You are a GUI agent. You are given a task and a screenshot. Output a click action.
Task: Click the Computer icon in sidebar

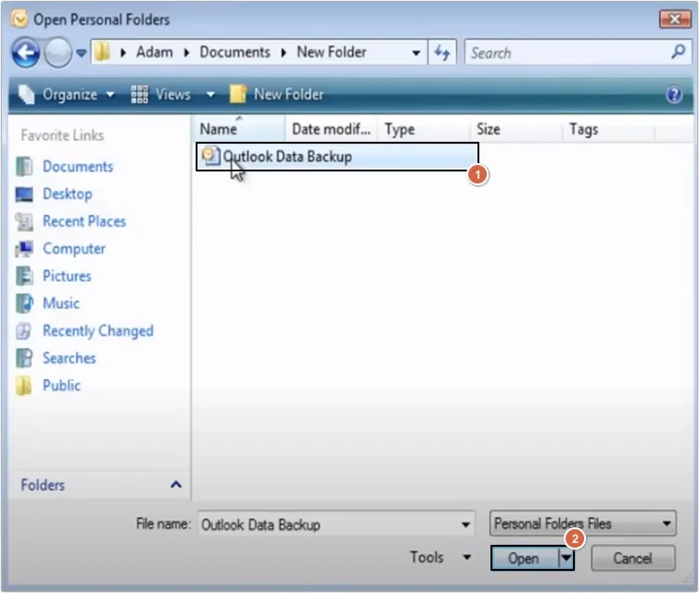point(24,249)
